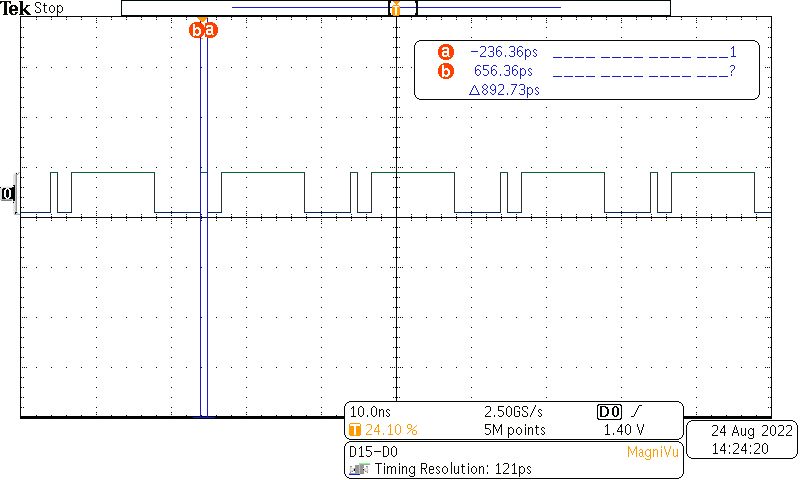The height and width of the screenshot is (480, 800).
Task: Click the 5M points record length readout
Action: [515, 430]
